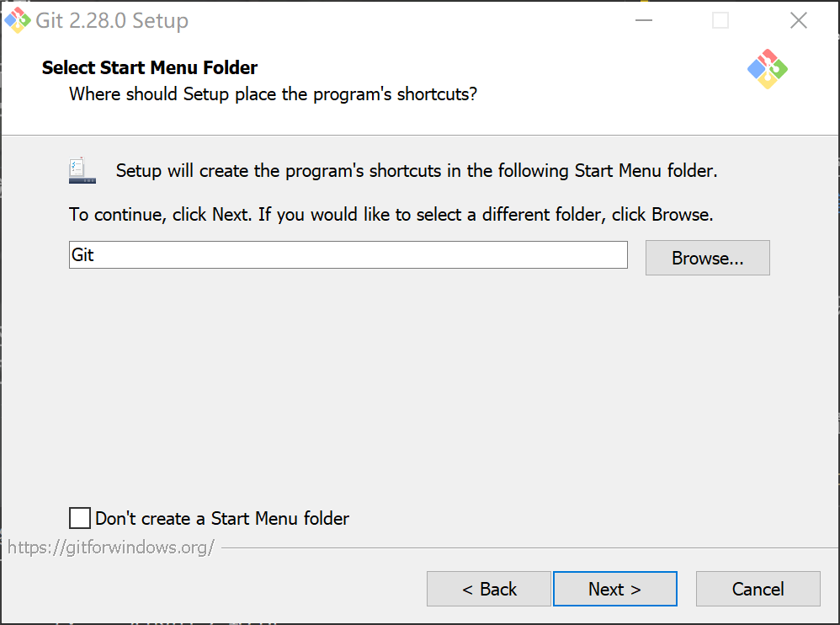Viewport: 840px width, 625px height.
Task: Click the Git folder name input field
Action: 348,254
